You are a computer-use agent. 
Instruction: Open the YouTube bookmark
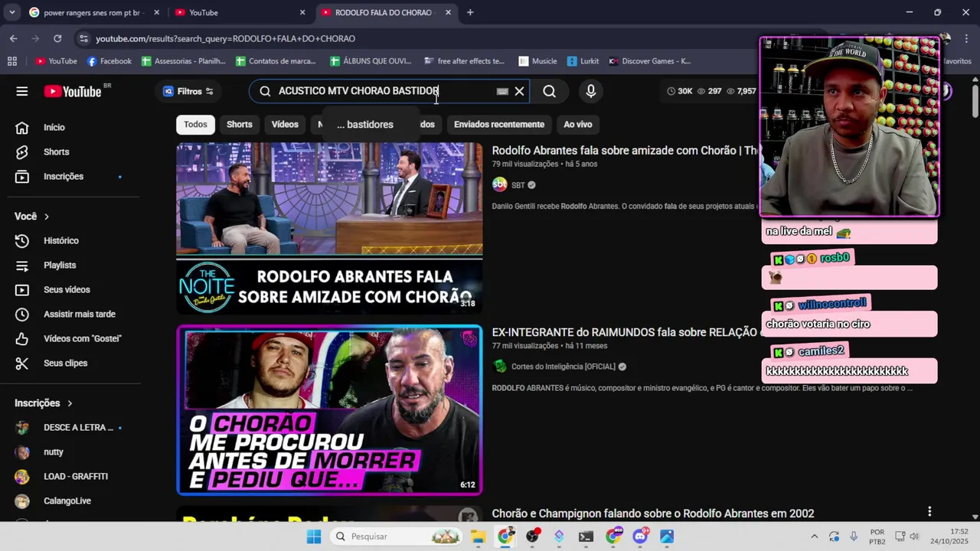(x=56, y=61)
